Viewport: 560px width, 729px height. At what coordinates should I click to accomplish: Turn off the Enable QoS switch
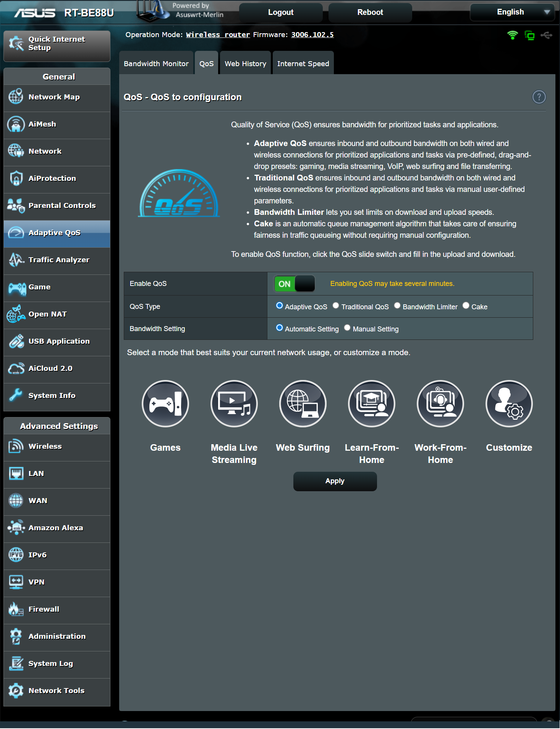click(x=294, y=284)
